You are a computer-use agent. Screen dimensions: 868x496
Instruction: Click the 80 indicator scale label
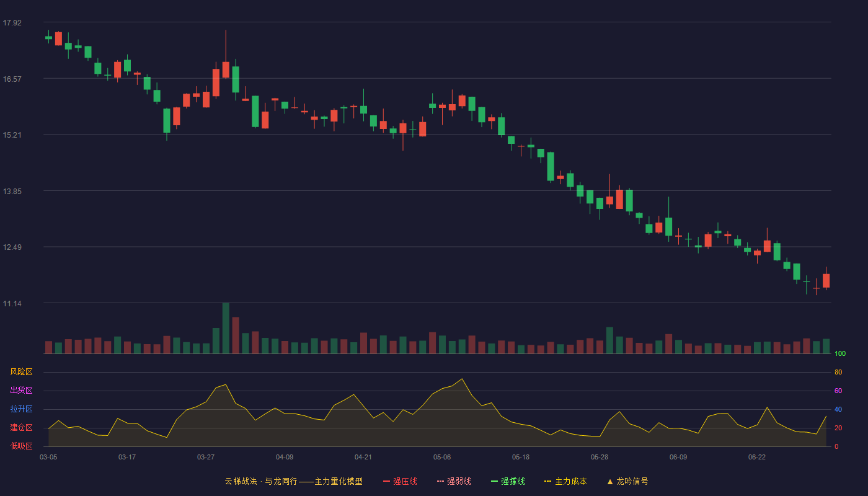tap(838, 372)
